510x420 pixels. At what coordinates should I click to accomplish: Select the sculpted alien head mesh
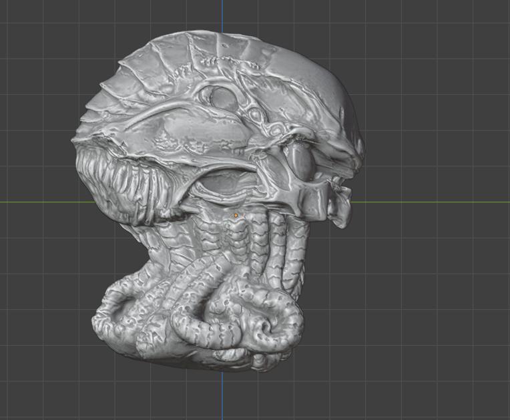pyautogui.click(x=217, y=201)
